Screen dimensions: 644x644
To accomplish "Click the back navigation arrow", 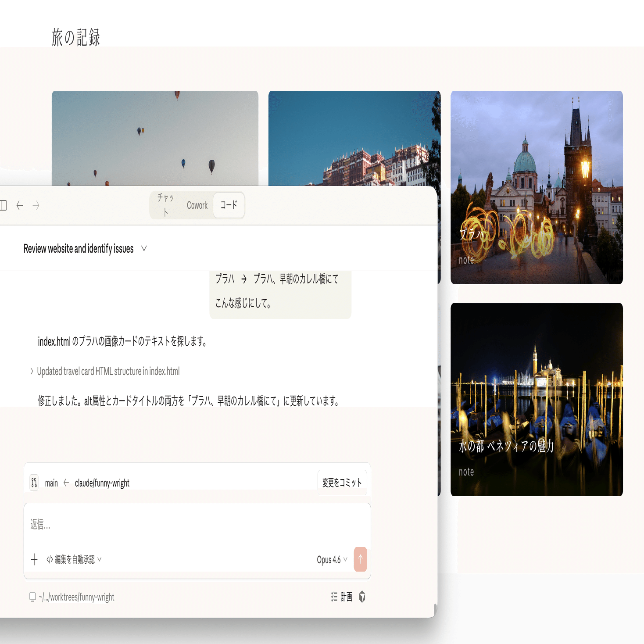I will click(20, 205).
